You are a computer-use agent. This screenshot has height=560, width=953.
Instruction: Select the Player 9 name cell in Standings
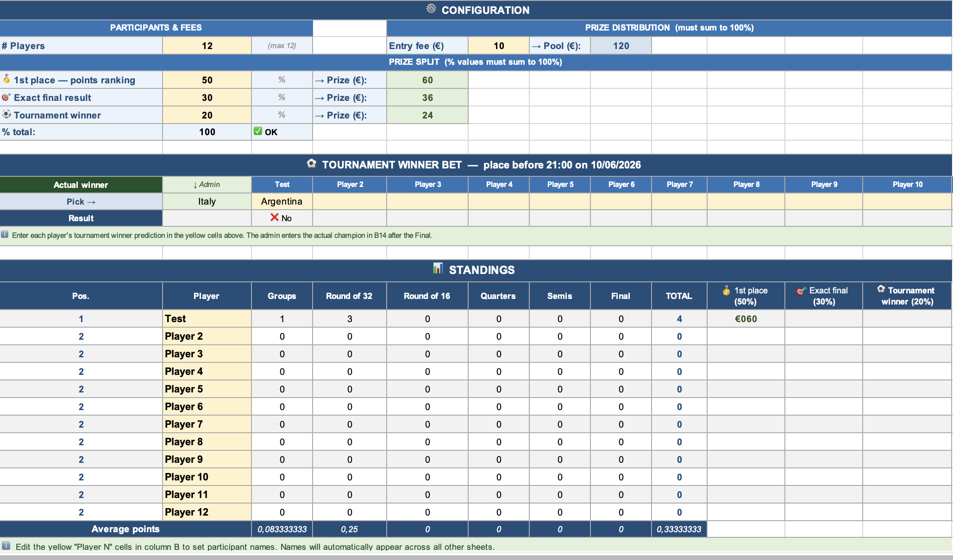click(x=207, y=460)
